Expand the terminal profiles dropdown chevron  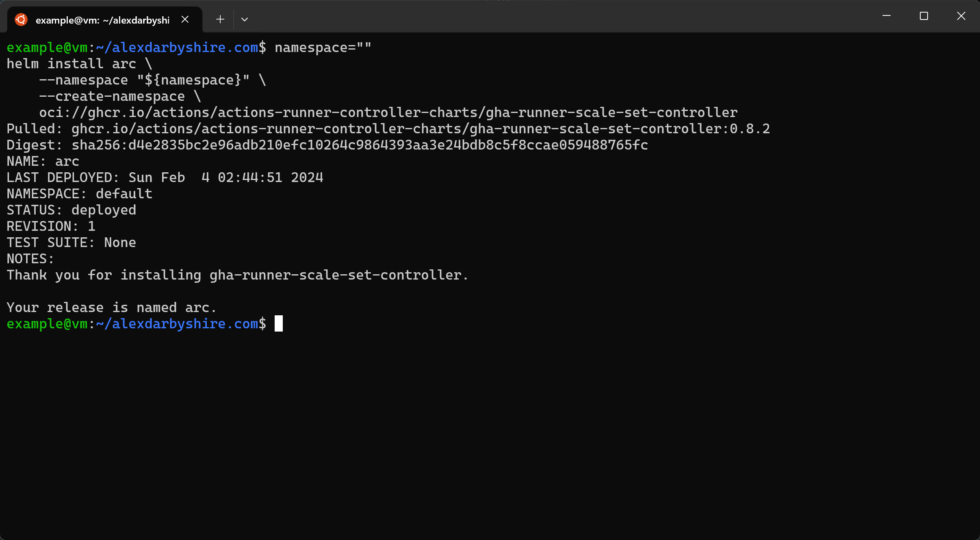(245, 19)
